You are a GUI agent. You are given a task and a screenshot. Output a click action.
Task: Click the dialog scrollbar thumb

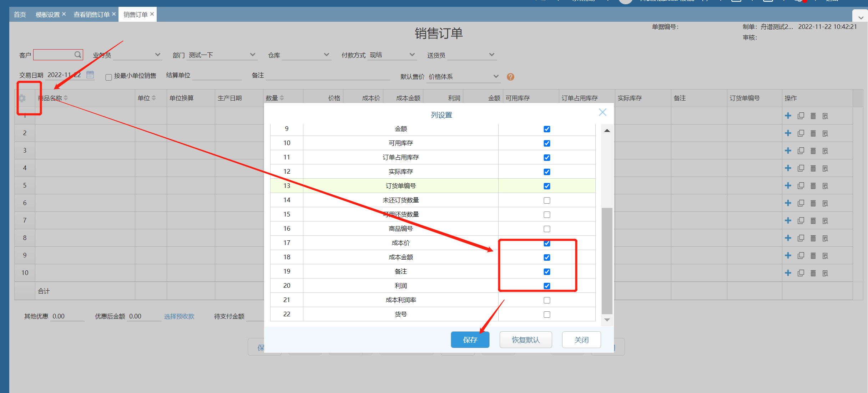(x=607, y=260)
